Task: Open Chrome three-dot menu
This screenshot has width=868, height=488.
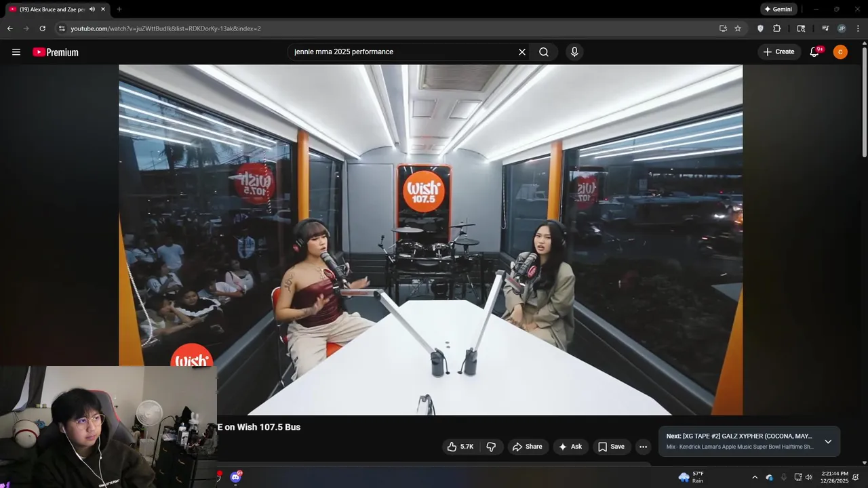Action: coord(858,28)
